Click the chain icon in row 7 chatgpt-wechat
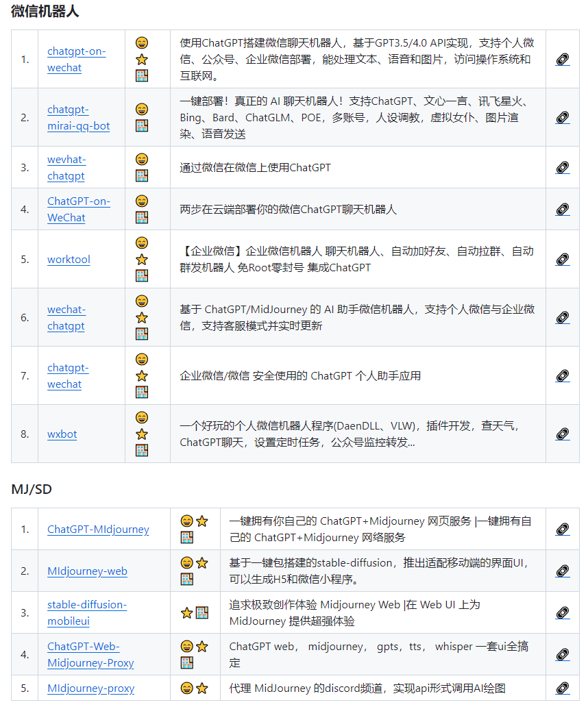The height and width of the screenshot is (709, 588). (x=562, y=376)
